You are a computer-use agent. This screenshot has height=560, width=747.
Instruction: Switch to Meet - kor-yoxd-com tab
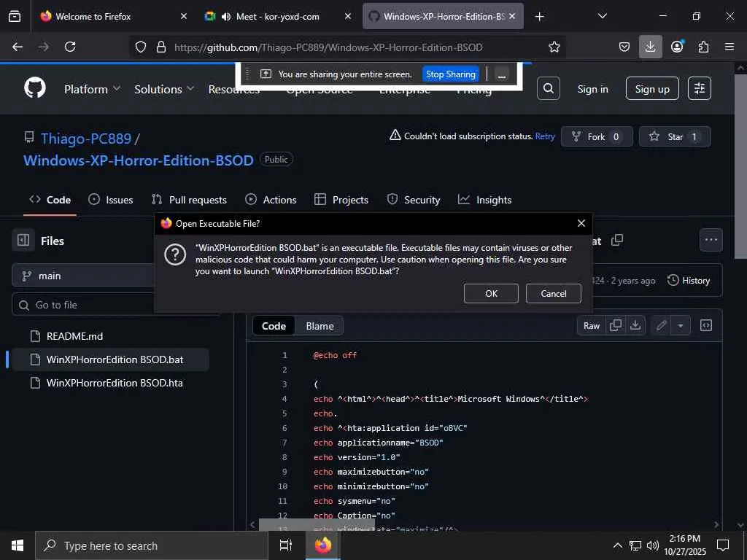tap(278, 17)
